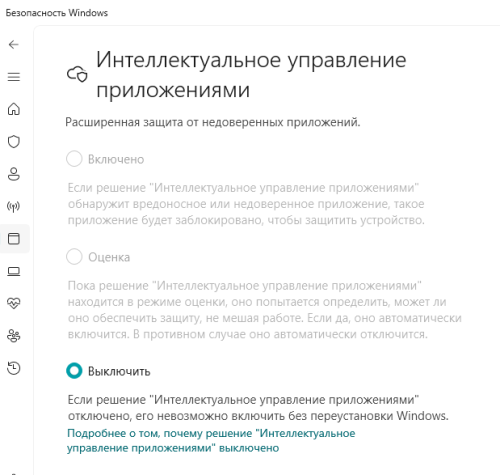Open Family options people icon

tap(14, 336)
